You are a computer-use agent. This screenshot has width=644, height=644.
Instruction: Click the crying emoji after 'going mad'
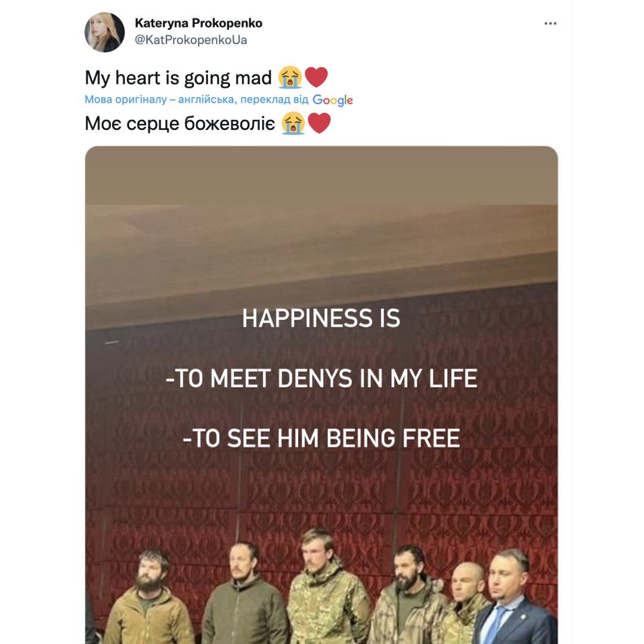pos(290,77)
